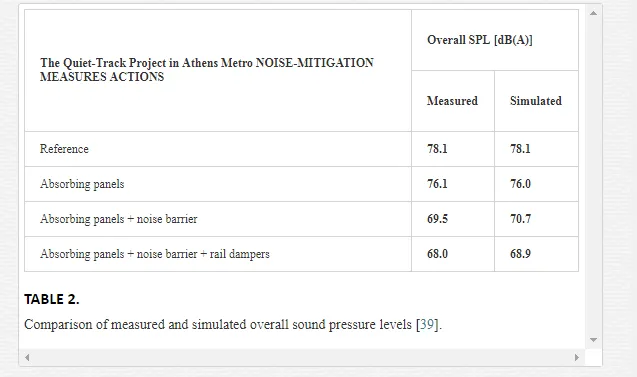The image size is (637, 377).
Task: Click the Quiet-Track Project table title
Action: [206, 69]
